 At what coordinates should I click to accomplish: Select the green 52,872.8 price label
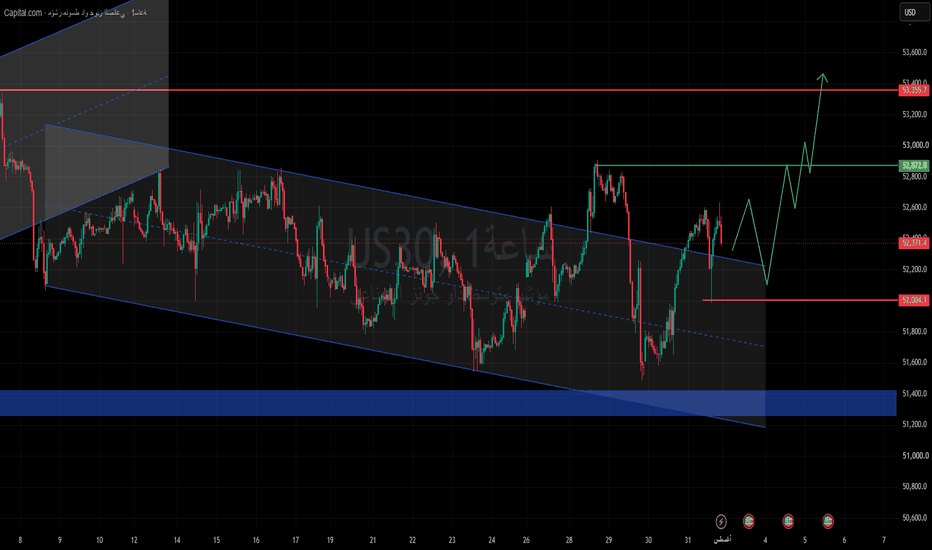point(914,165)
